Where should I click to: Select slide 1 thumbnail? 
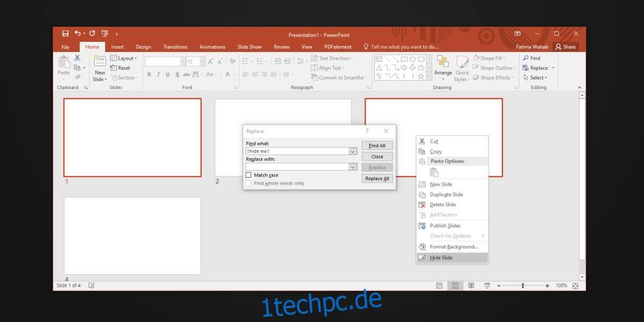133,137
